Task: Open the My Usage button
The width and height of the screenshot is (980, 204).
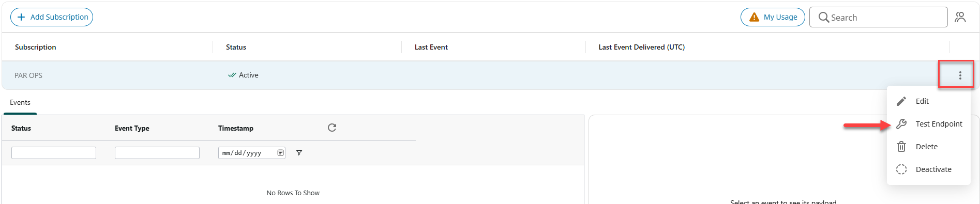Action: tap(773, 17)
